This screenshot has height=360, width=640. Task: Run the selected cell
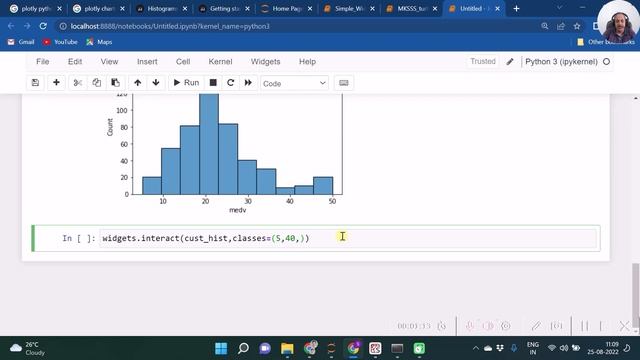(186, 83)
